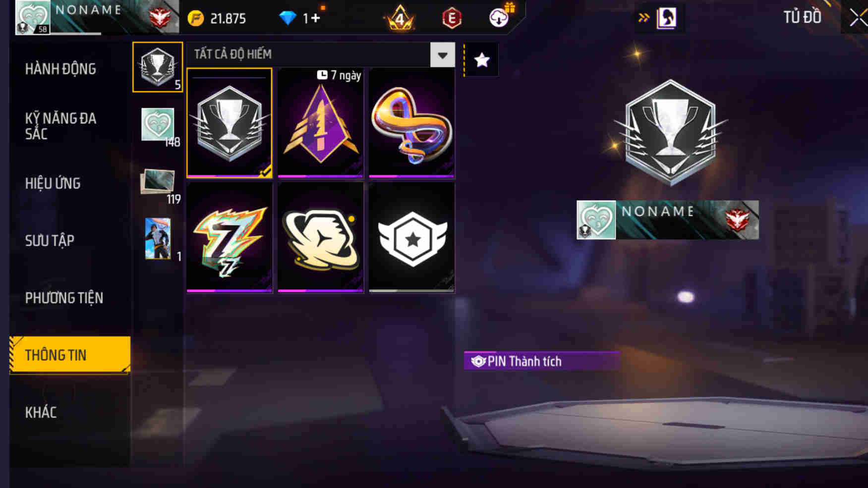868x488 pixels.
Task: Add diamonds using the plus button
Action: click(315, 19)
